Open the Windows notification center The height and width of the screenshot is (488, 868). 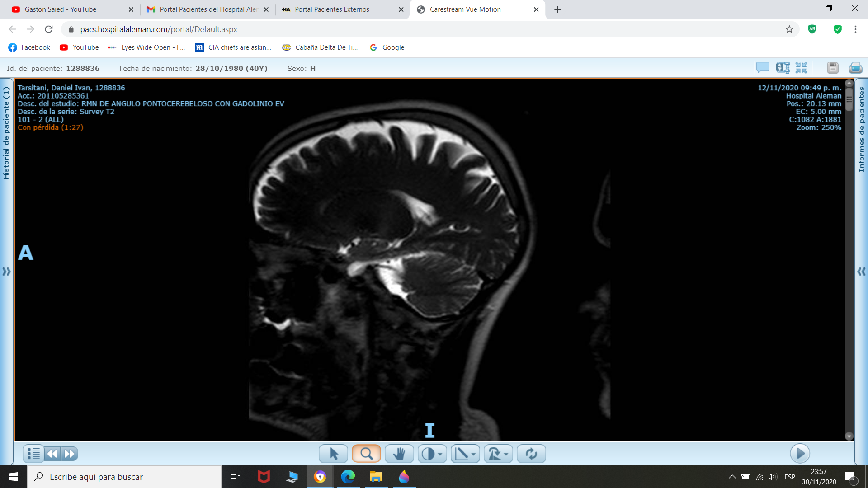point(850,477)
